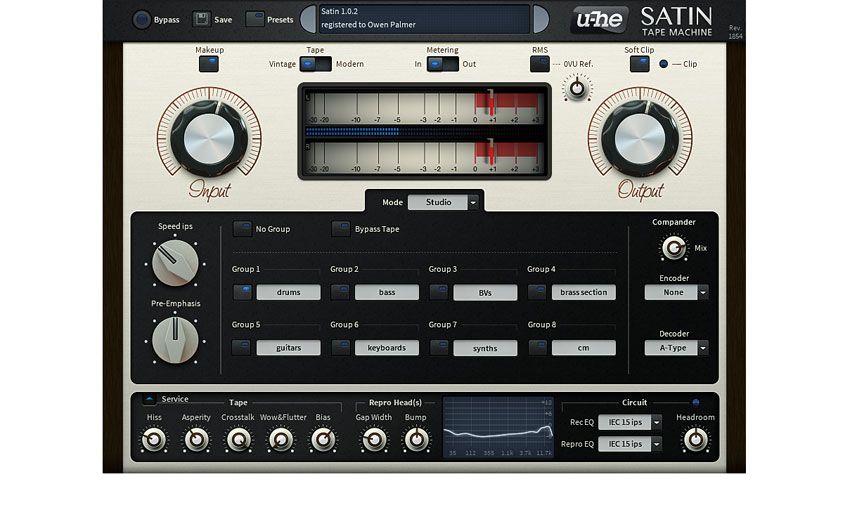
Task: Toggle Group 8 cm button
Action: coord(537,347)
